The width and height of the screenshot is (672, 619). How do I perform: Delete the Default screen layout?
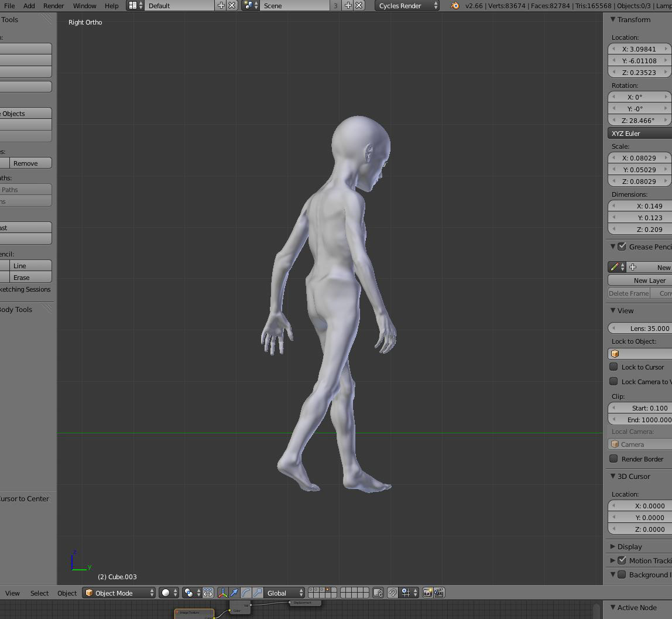232,6
